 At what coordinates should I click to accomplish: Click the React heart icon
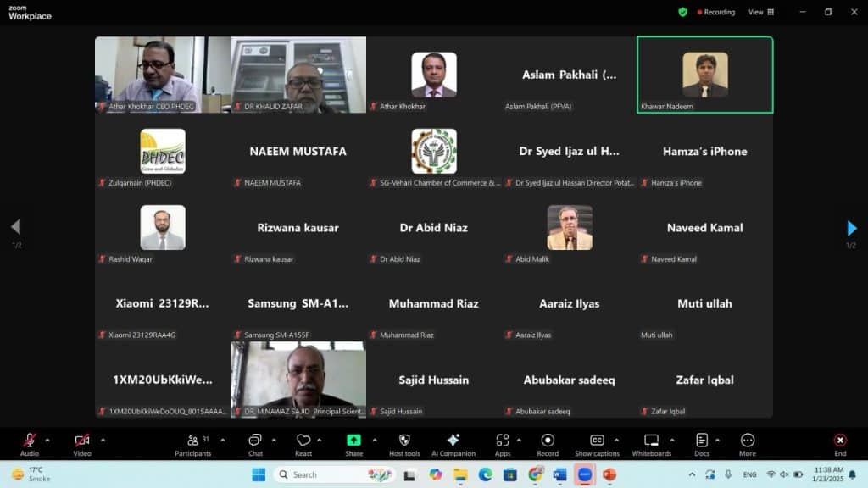(303, 441)
